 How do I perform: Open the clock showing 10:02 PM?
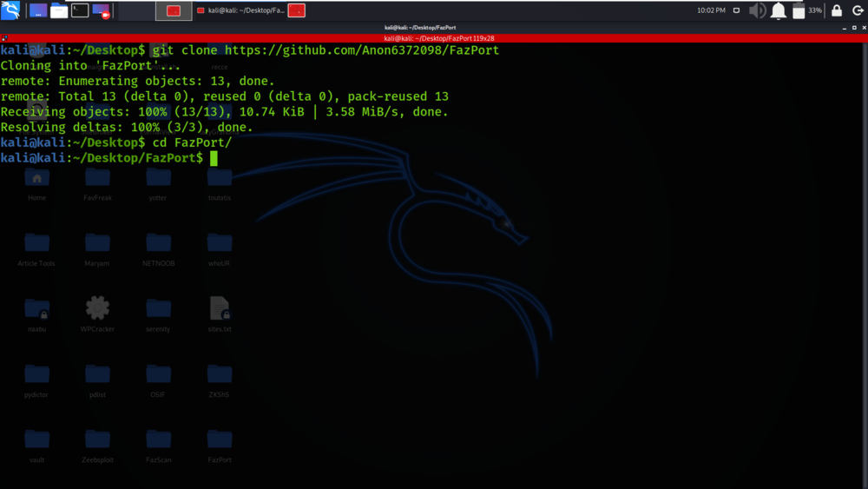[x=711, y=10]
